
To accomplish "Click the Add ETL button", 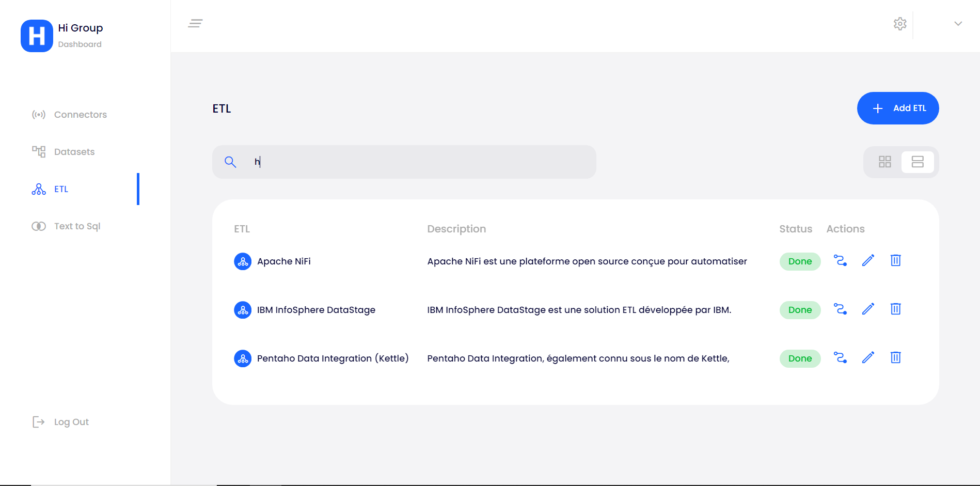I will pos(898,108).
